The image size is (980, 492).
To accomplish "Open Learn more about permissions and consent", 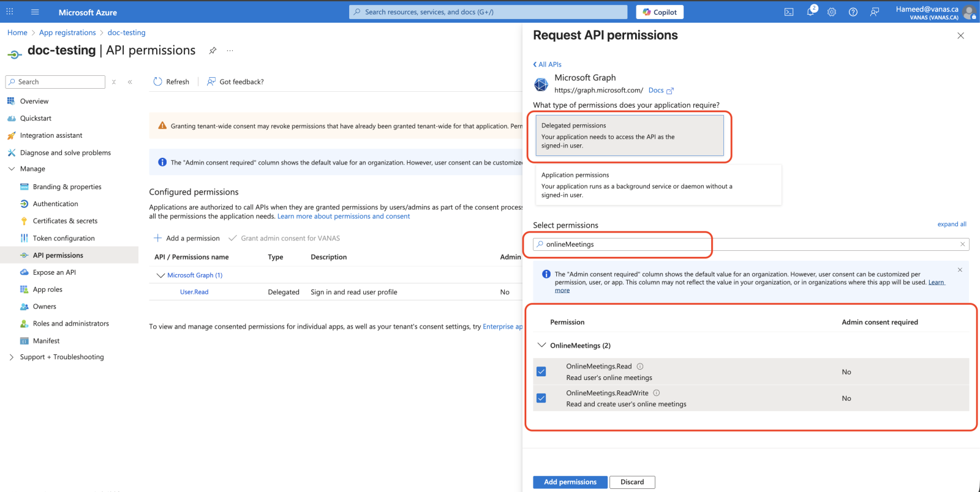I will coord(344,216).
